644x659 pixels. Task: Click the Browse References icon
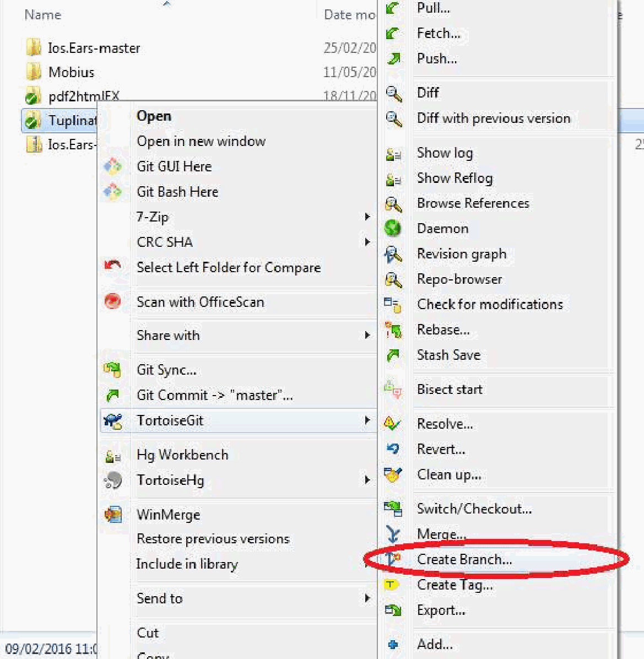pyautogui.click(x=394, y=204)
